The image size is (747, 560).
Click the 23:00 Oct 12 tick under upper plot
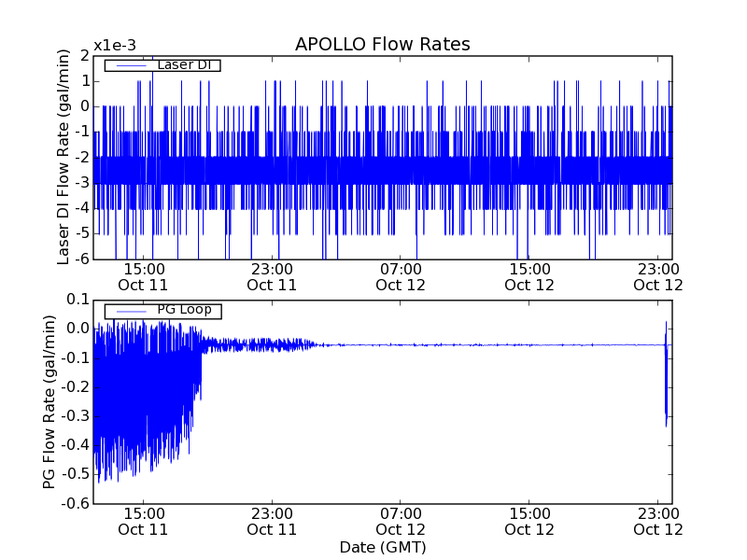tap(658, 275)
